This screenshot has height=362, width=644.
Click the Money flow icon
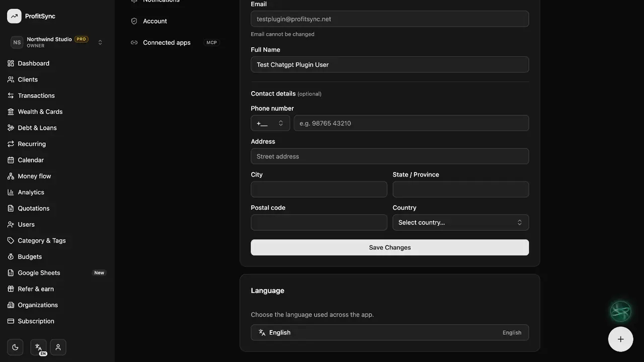[11, 176]
